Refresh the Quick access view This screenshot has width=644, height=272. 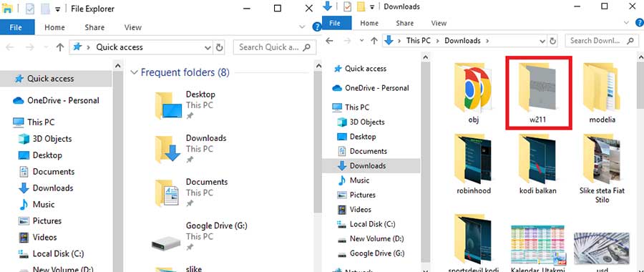pyautogui.click(x=220, y=47)
